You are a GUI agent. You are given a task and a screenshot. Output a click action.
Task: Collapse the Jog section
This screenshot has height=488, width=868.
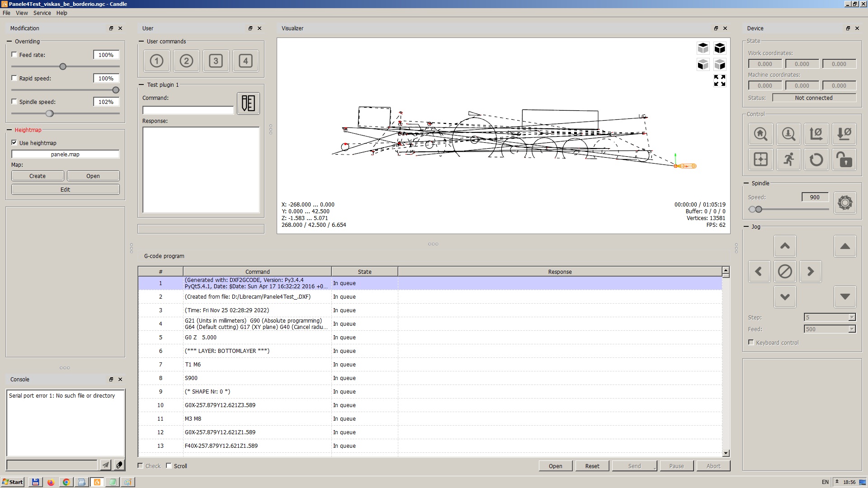click(x=746, y=226)
